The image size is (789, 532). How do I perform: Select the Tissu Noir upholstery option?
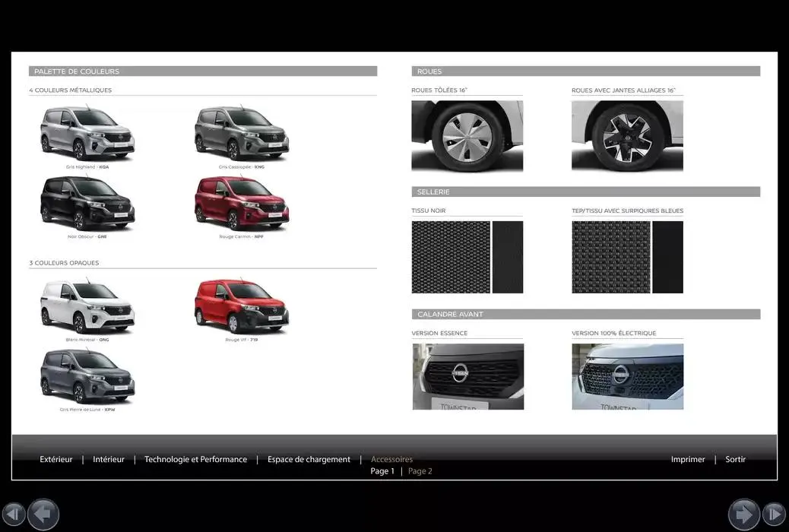point(467,256)
